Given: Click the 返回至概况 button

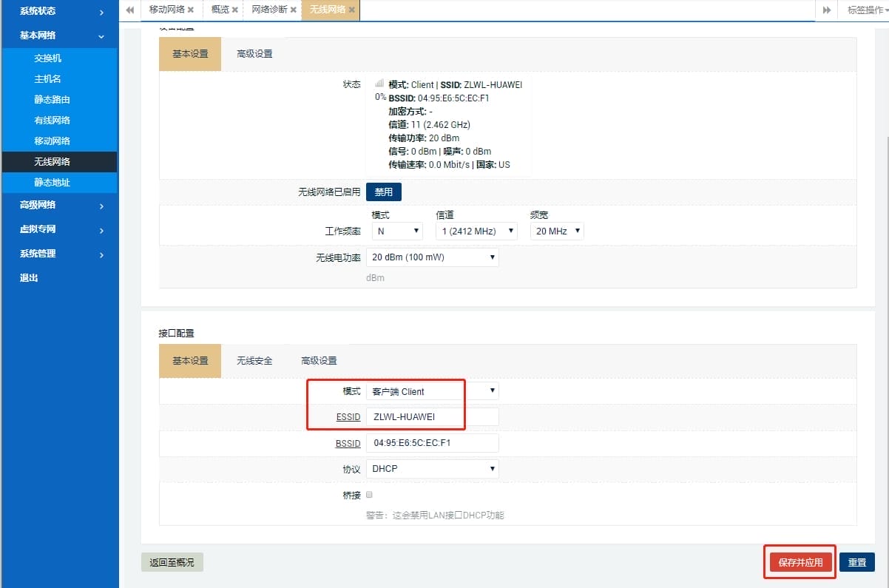Looking at the screenshot, I should (x=172, y=562).
